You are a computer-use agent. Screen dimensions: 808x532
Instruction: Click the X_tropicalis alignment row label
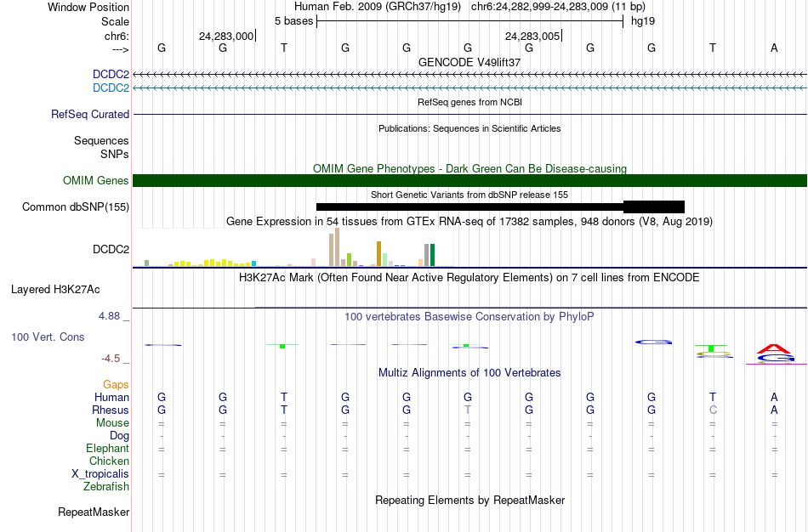[100, 474]
